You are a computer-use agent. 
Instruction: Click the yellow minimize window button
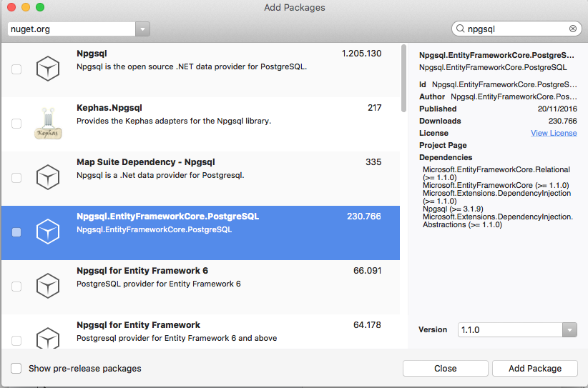[26, 7]
